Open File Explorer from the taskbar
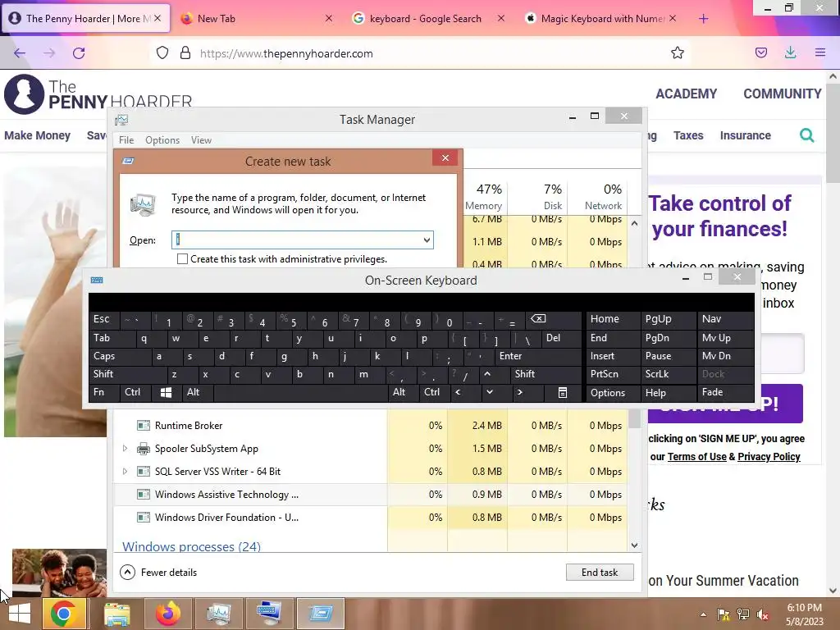Screen dimensions: 840x630 click(116, 614)
